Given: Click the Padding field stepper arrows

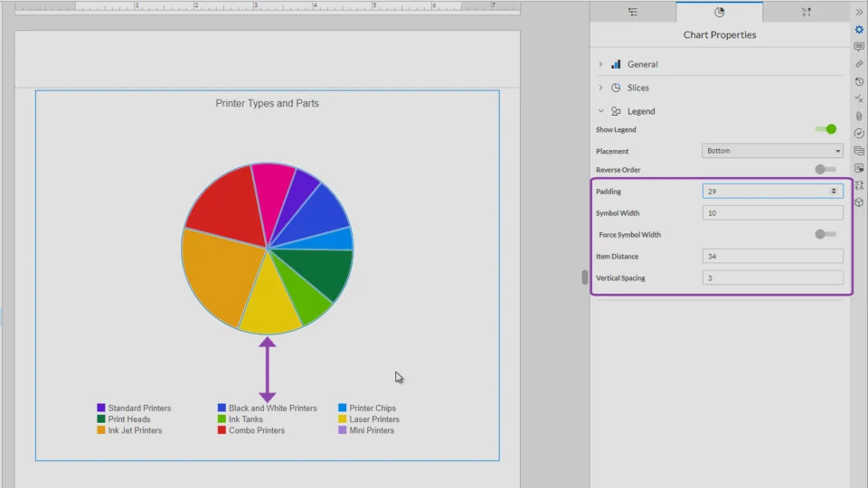Looking at the screenshot, I should pyautogui.click(x=834, y=192).
